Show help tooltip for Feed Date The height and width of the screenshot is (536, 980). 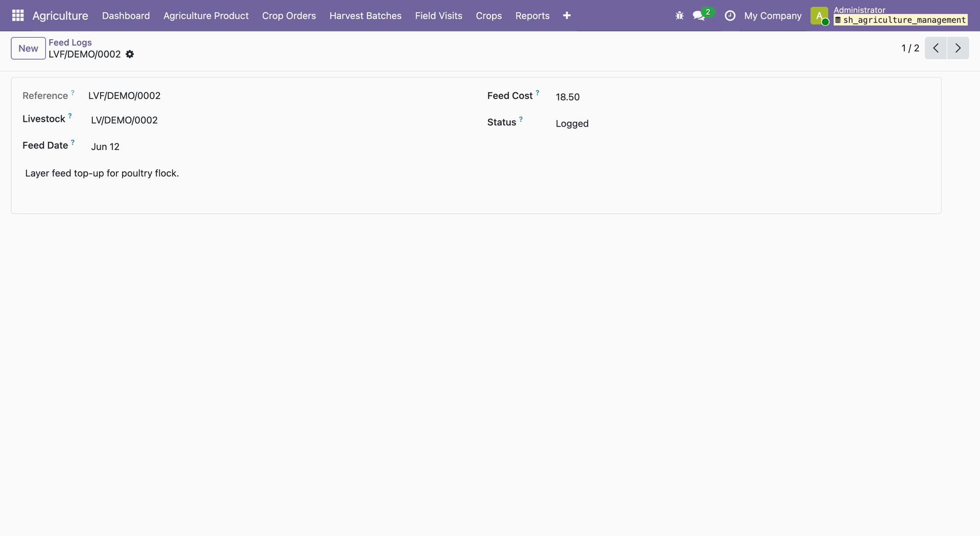(72, 142)
